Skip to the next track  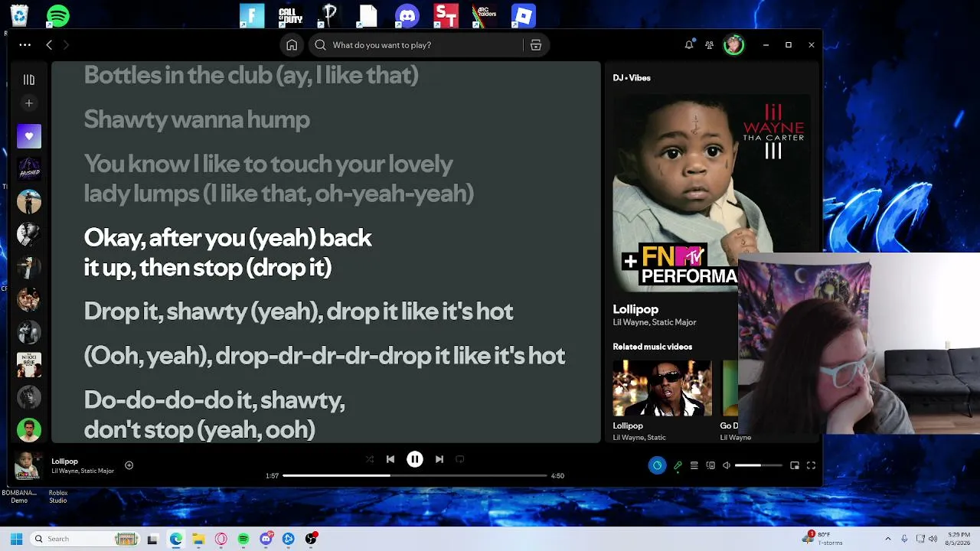(x=439, y=459)
